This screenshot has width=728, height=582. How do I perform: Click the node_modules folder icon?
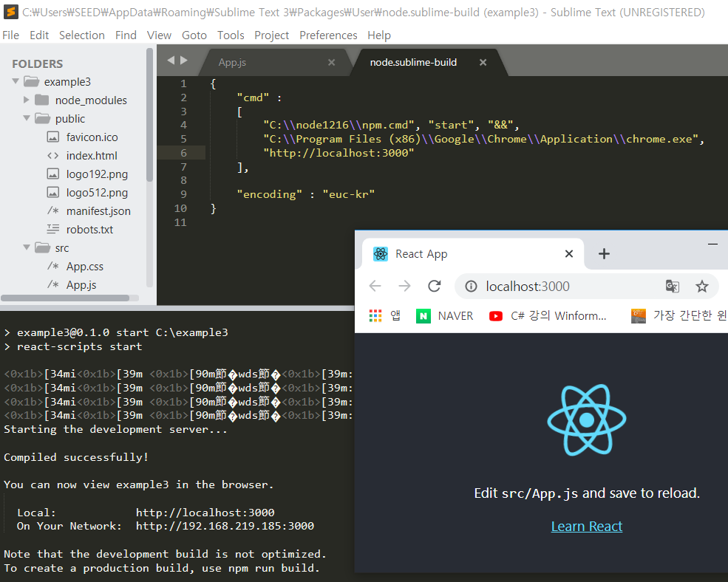coord(42,100)
